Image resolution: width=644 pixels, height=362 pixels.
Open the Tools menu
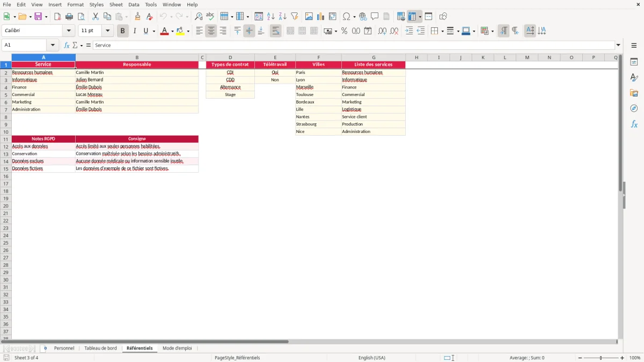[151, 4]
